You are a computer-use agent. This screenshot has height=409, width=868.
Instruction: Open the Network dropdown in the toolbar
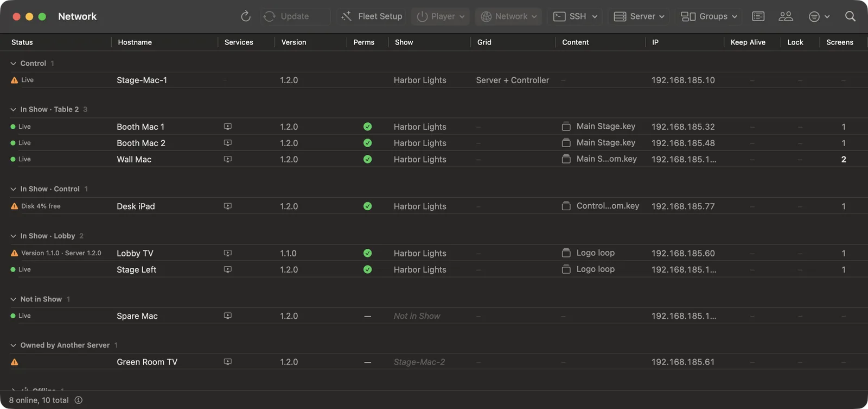click(x=509, y=16)
